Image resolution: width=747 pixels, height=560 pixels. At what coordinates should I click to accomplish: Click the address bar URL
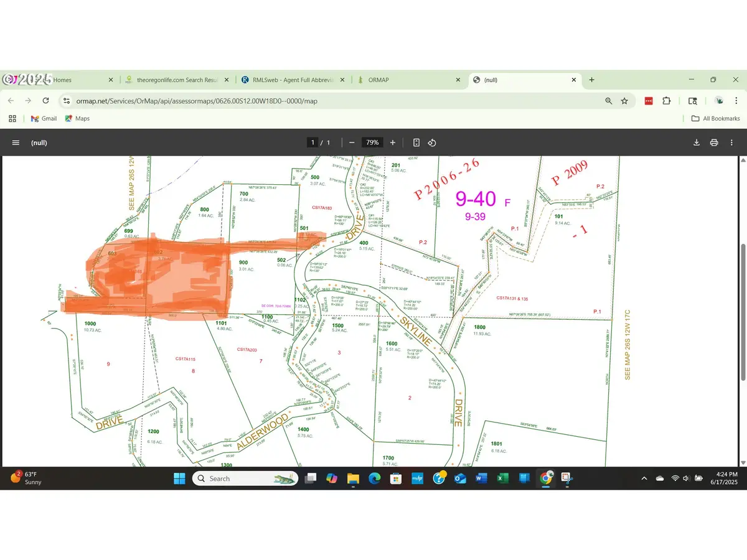(197, 101)
